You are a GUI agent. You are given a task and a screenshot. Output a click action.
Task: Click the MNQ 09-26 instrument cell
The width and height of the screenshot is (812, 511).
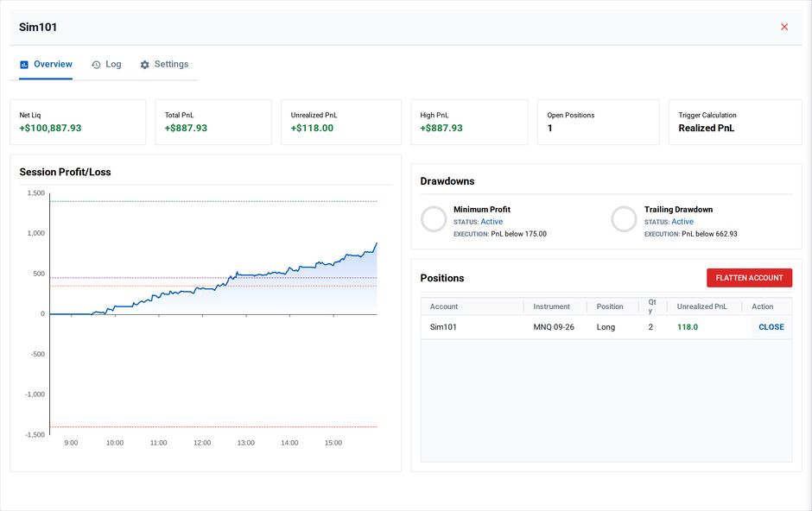click(554, 327)
